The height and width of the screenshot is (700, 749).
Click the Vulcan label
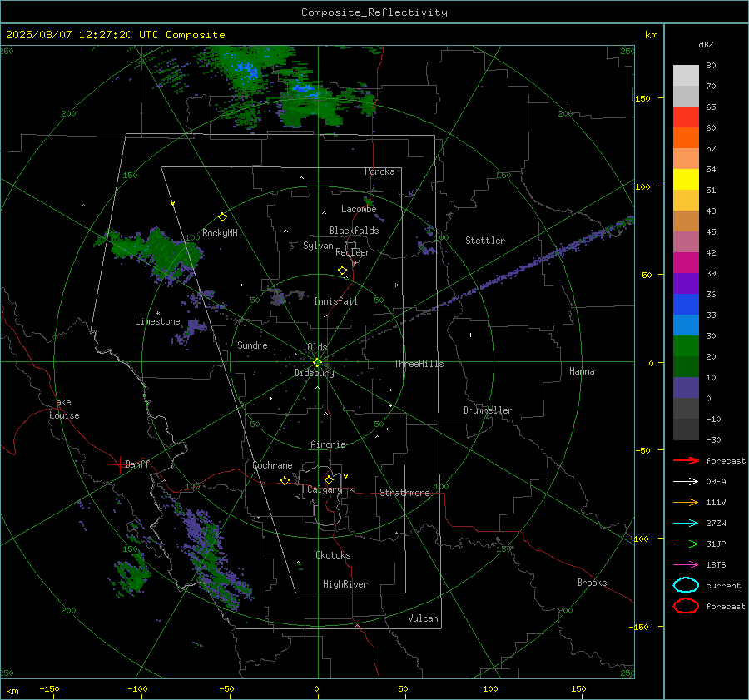(x=423, y=618)
